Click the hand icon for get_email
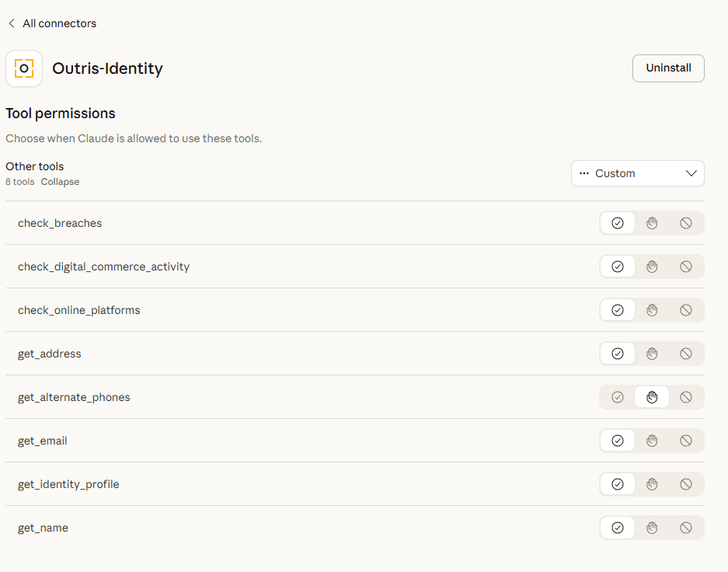Image resolution: width=728 pixels, height=572 pixels. (651, 441)
